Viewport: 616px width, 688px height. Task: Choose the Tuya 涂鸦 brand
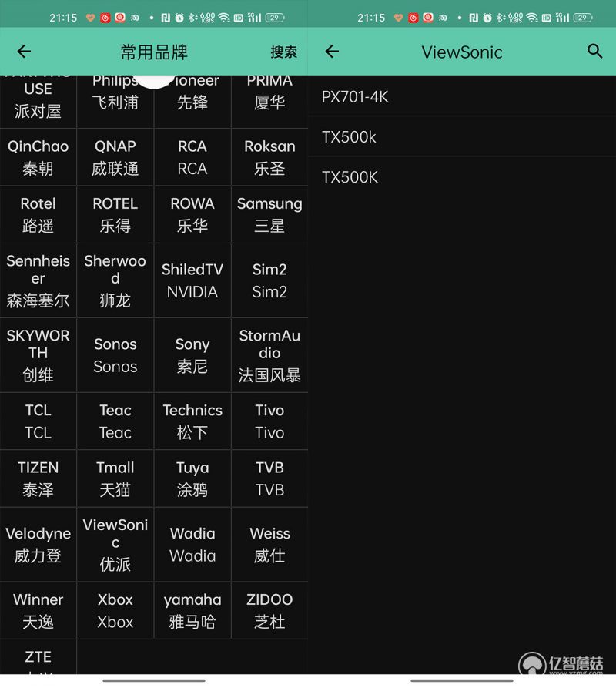click(x=192, y=478)
